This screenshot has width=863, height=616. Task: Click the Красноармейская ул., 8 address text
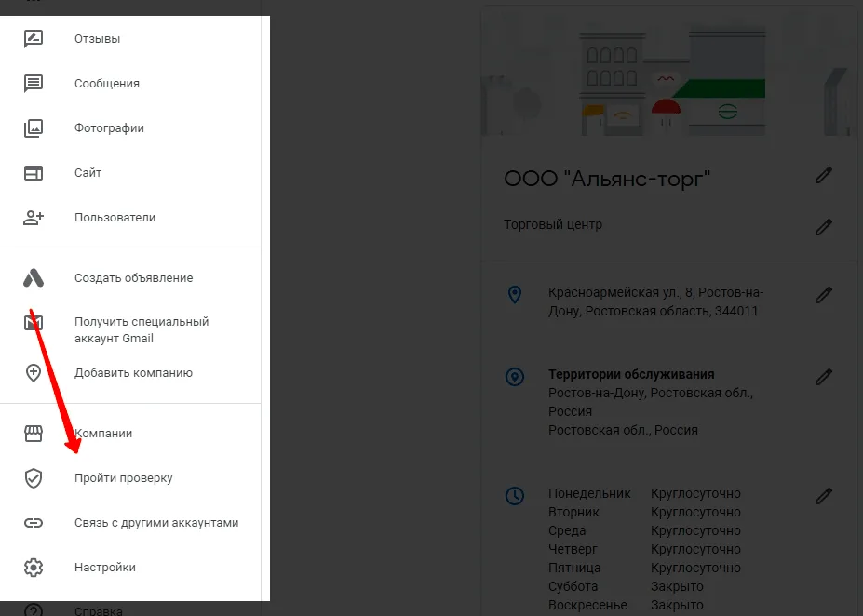coord(655,301)
